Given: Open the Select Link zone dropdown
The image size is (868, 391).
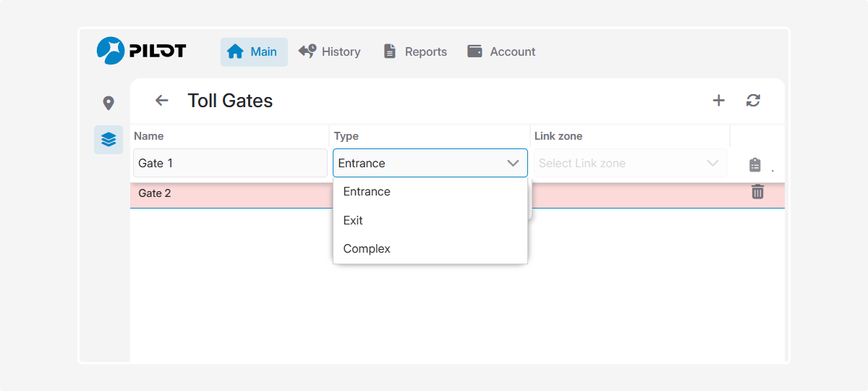Looking at the screenshot, I should point(629,163).
